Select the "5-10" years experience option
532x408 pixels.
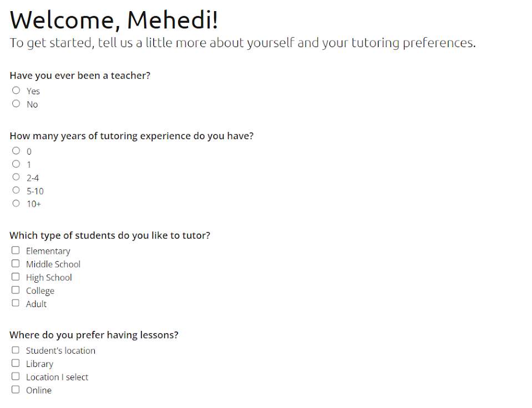[x=16, y=190]
